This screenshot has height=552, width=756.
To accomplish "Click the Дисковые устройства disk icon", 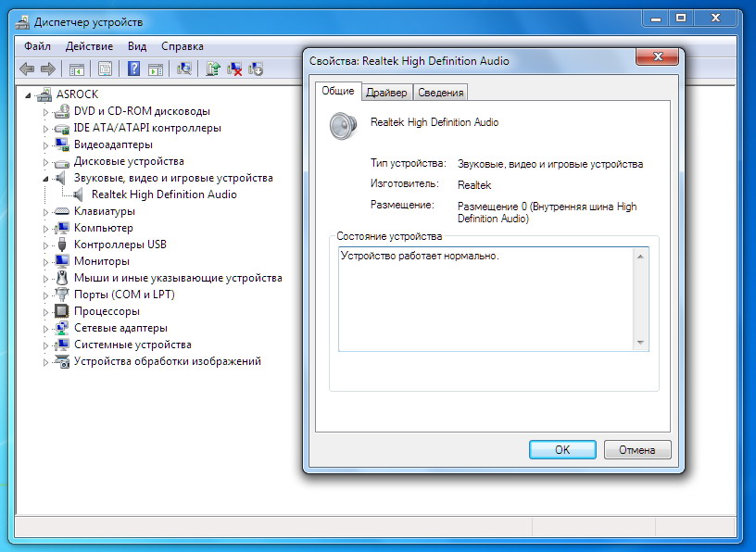I will point(62,162).
